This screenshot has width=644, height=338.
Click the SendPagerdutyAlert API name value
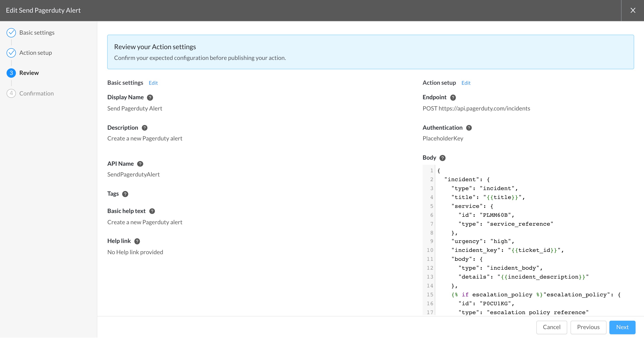[133, 174]
